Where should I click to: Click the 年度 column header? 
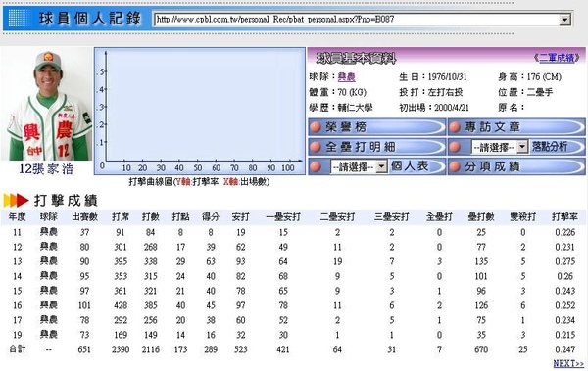18,217
